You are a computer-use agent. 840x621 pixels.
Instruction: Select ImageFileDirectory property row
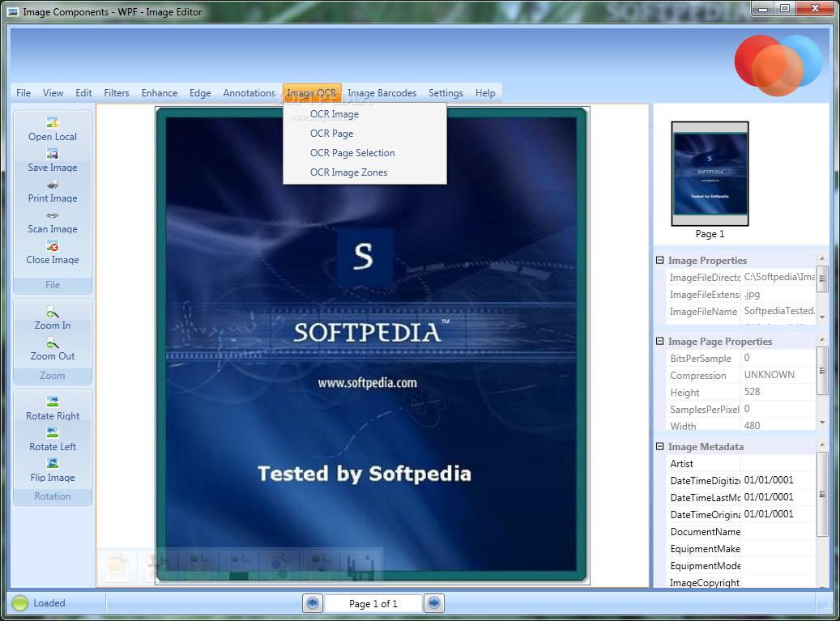[741, 278]
